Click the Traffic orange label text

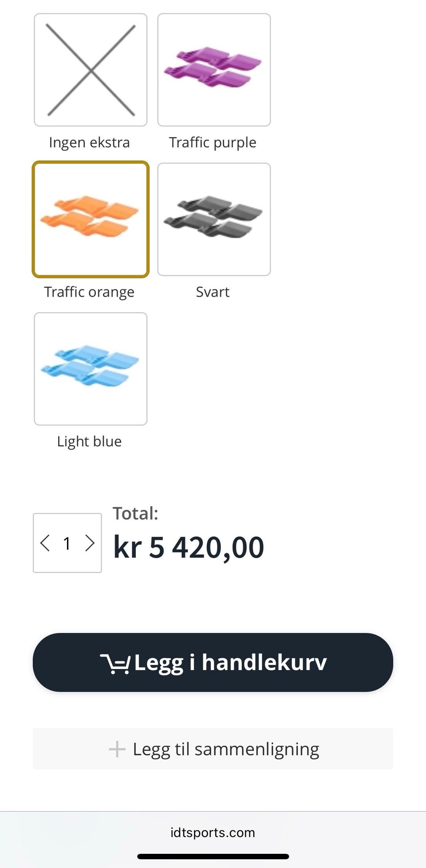(89, 292)
